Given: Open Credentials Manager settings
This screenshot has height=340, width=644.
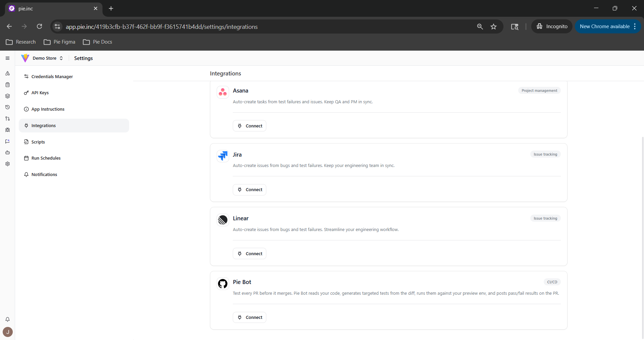Looking at the screenshot, I should coord(74,76).
